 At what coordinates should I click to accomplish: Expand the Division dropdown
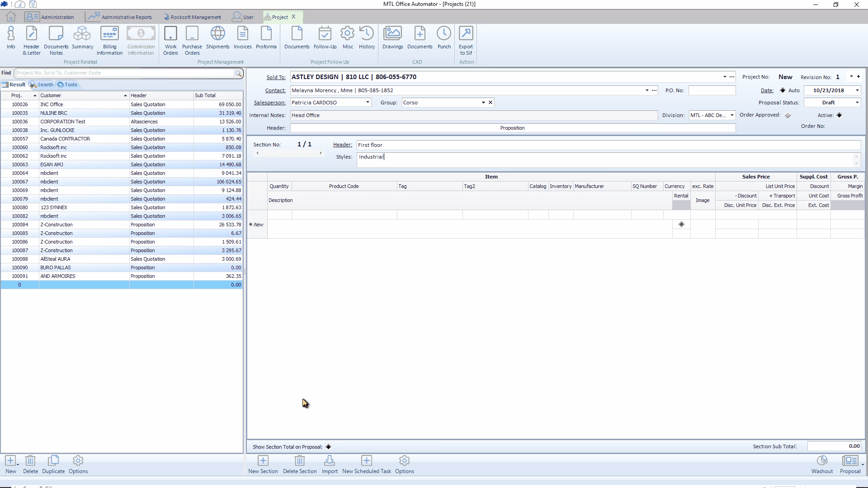coord(732,115)
